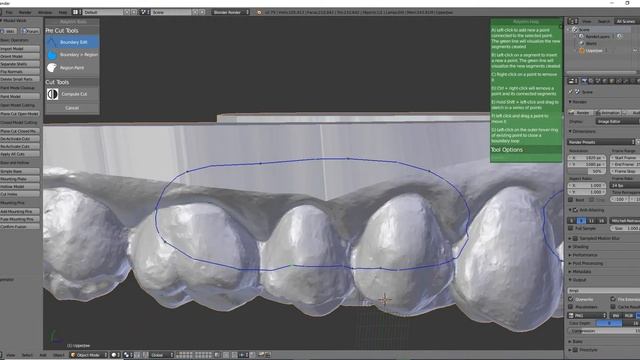Image resolution: width=640 pixels, height=360 pixels.
Task: Select the Boundary Edit tool icon
Action: pyautogui.click(x=52, y=42)
